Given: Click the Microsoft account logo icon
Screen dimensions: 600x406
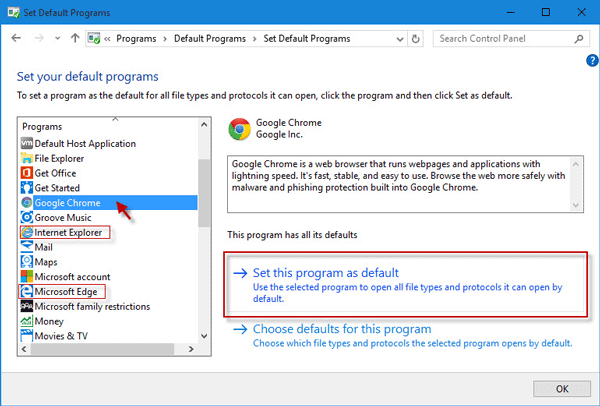Looking at the screenshot, I should click(27, 277).
